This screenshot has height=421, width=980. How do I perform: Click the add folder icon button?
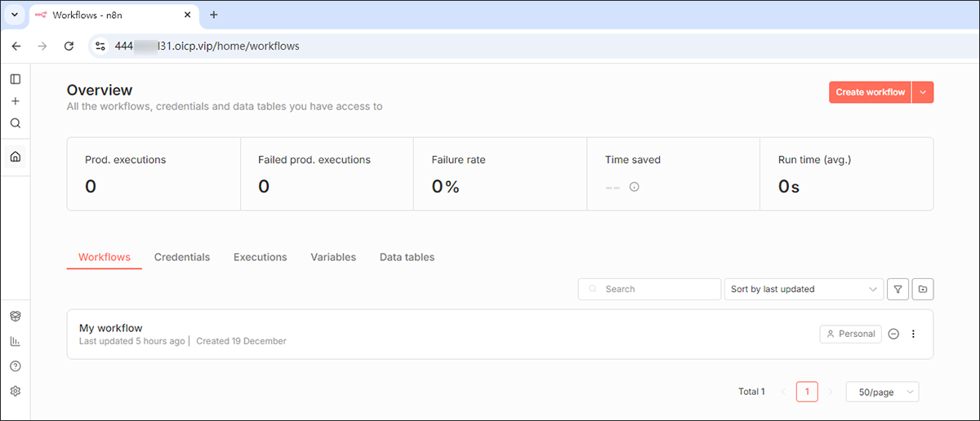pyautogui.click(x=923, y=289)
